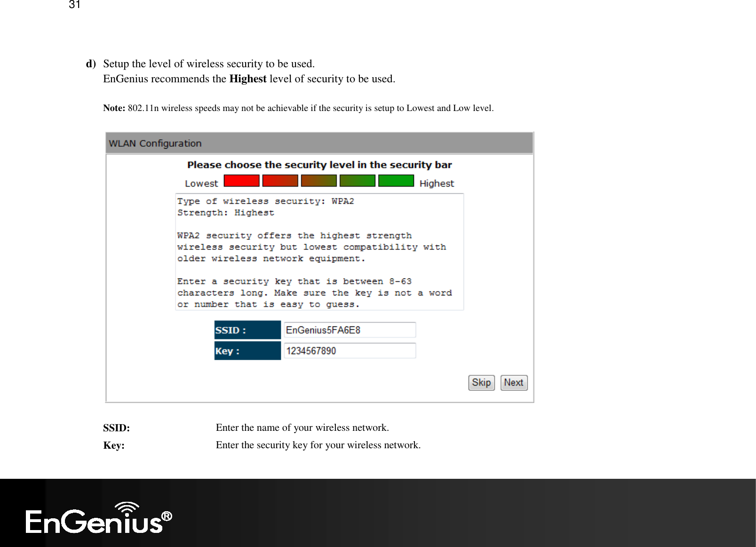Click 'Type of wireless security: WPA2' text
Screen dimensions: 756x547
266,201
